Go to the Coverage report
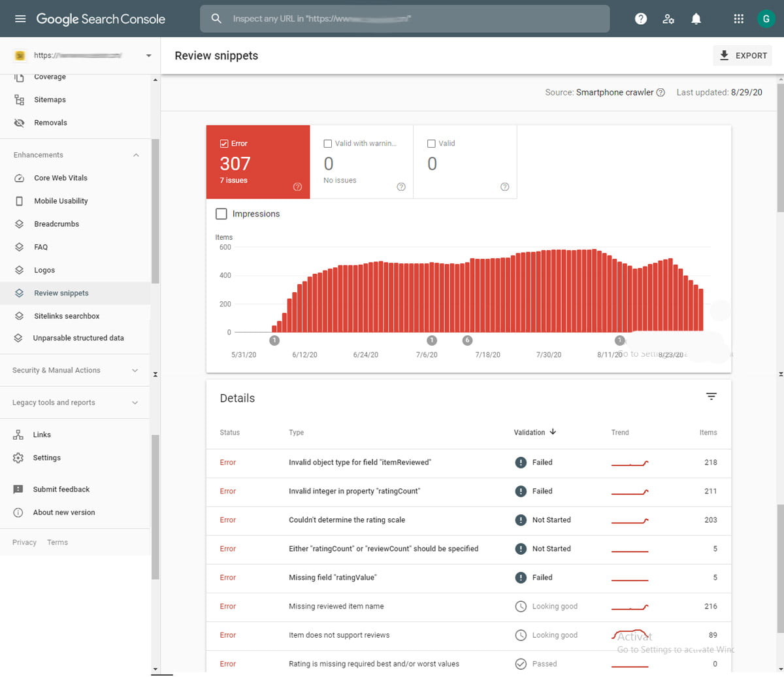The height and width of the screenshot is (677, 784). [x=75, y=77]
